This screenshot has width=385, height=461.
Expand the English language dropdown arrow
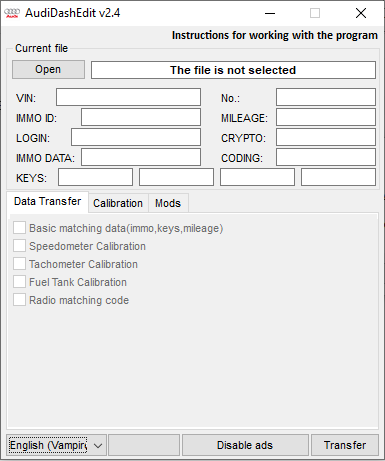click(x=98, y=445)
